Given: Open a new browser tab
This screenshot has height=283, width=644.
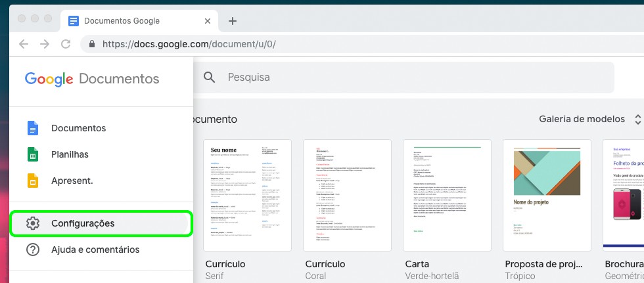Looking at the screenshot, I should click(x=233, y=21).
